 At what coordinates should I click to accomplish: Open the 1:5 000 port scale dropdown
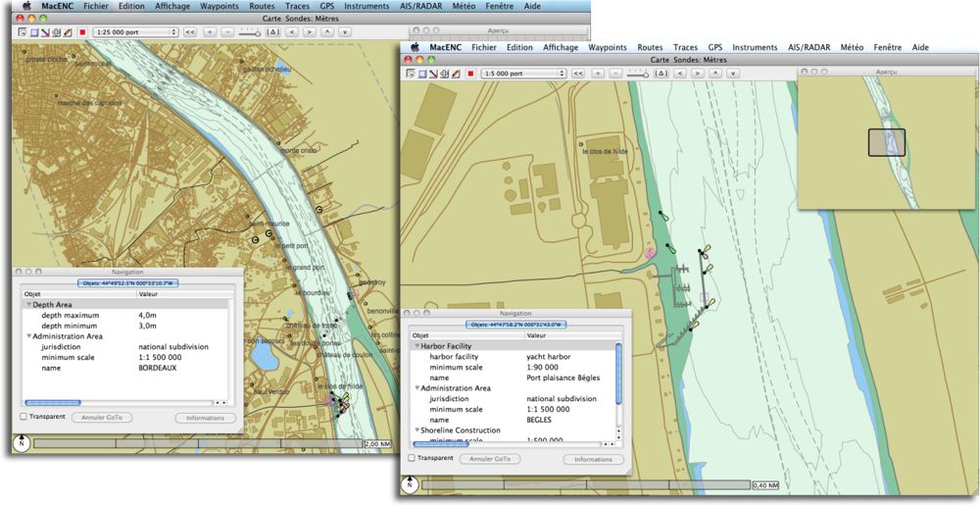[523, 74]
